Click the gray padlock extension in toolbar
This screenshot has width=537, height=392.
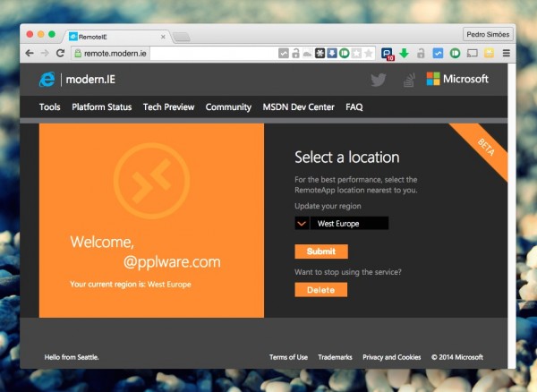click(421, 53)
